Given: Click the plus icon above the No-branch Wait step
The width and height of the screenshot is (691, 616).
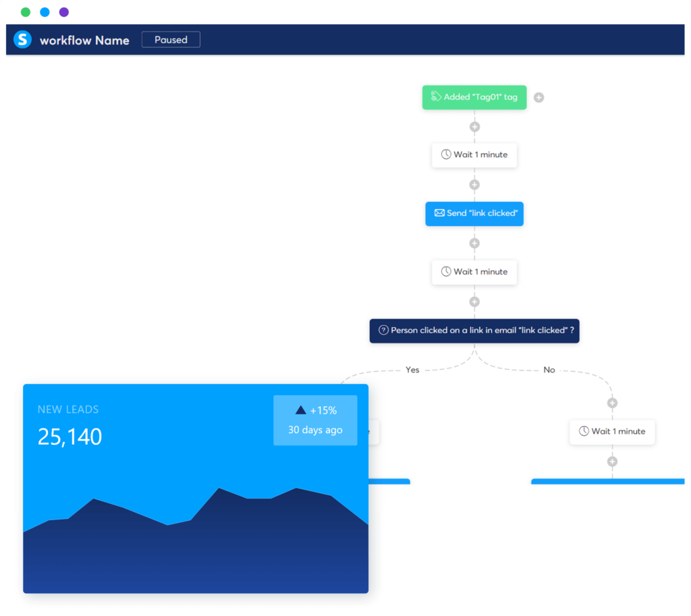Looking at the screenshot, I should coord(613,402).
